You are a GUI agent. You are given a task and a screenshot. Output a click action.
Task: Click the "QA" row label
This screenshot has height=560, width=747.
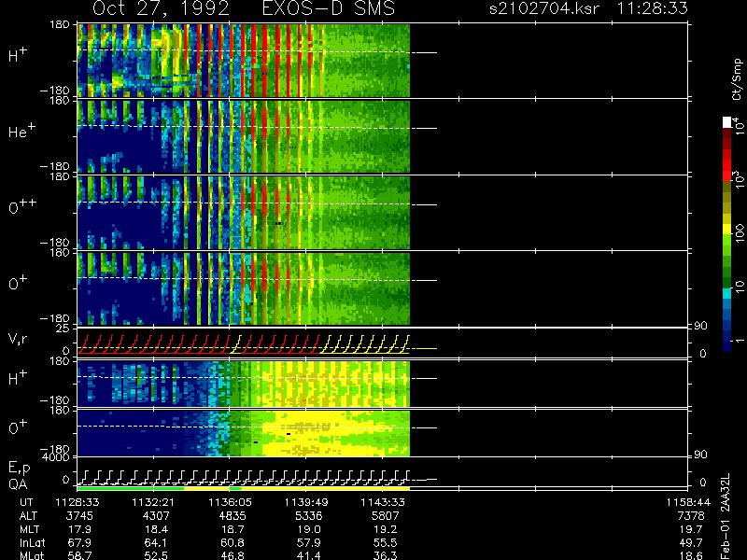tap(18, 484)
